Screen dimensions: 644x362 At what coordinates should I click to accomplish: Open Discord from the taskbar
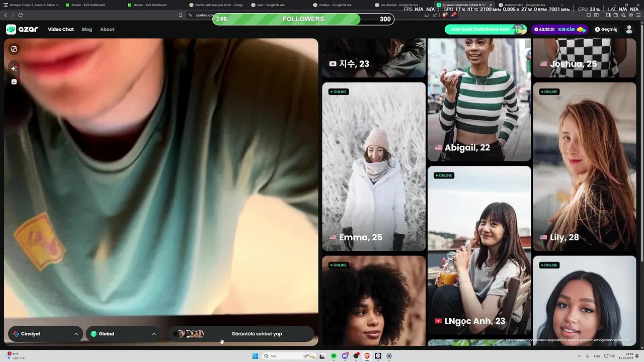click(345, 356)
